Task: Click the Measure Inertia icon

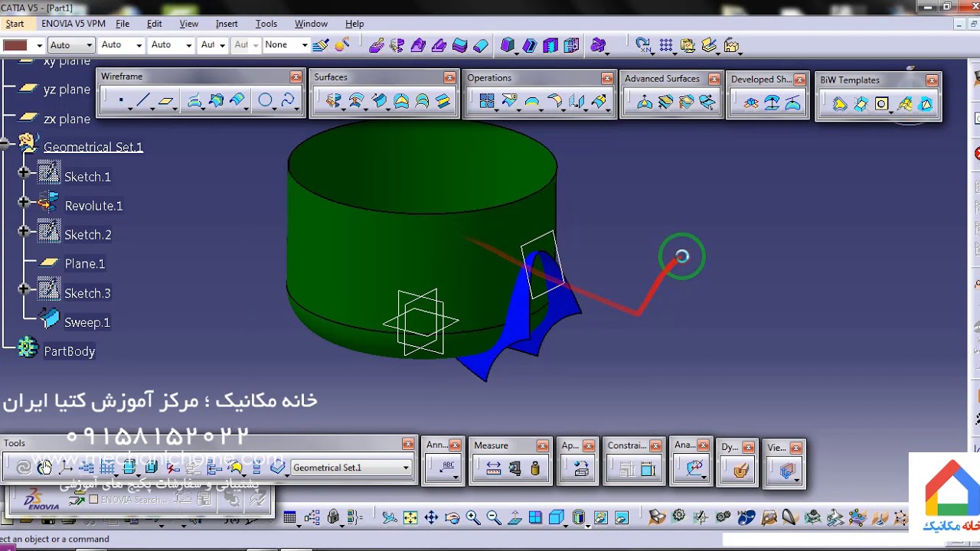Action: (x=535, y=468)
